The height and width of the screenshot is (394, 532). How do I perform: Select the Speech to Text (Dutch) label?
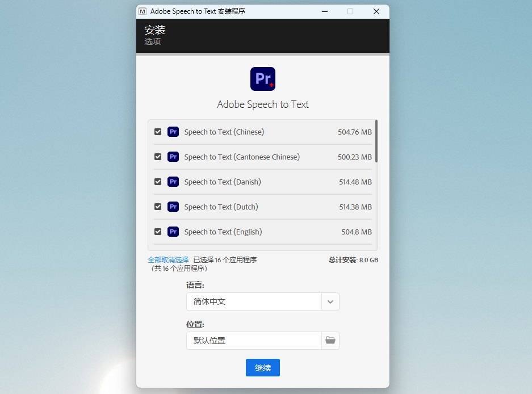coord(221,207)
